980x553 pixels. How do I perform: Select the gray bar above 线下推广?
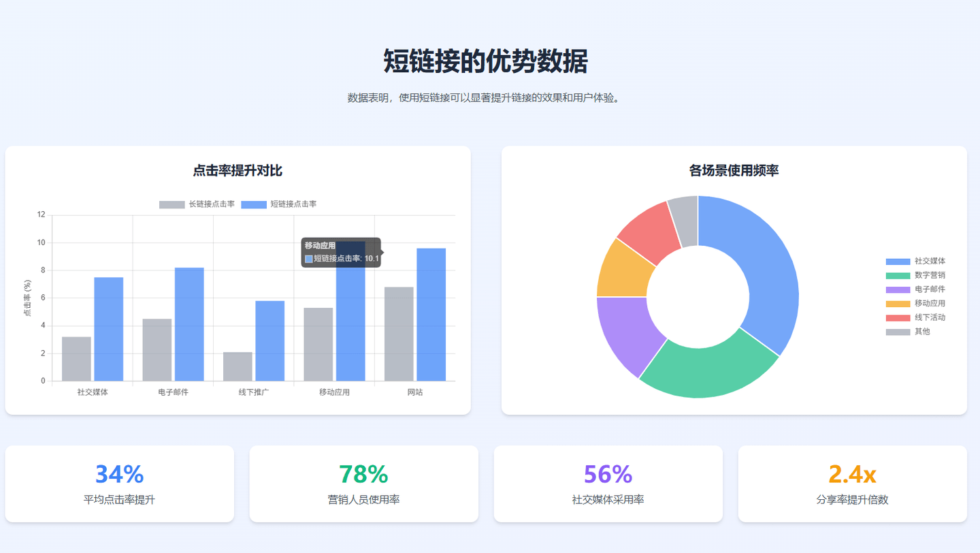(x=238, y=366)
